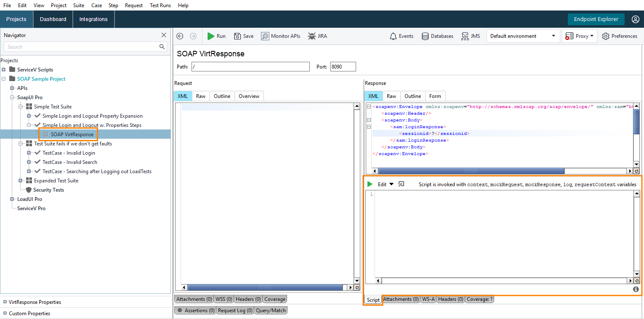Image resolution: width=644 pixels, height=319 pixels.
Task: Click the Navigator search field
Action: click(x=85, y=47)
